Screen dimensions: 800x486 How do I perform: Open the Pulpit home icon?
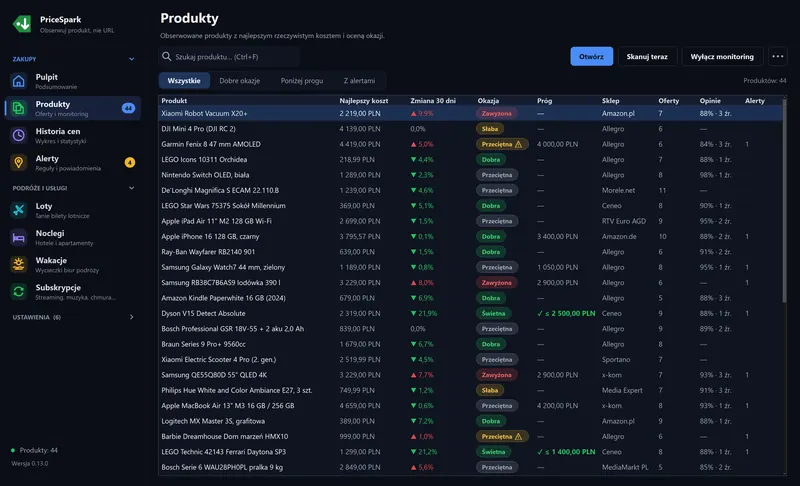point(18,81)
